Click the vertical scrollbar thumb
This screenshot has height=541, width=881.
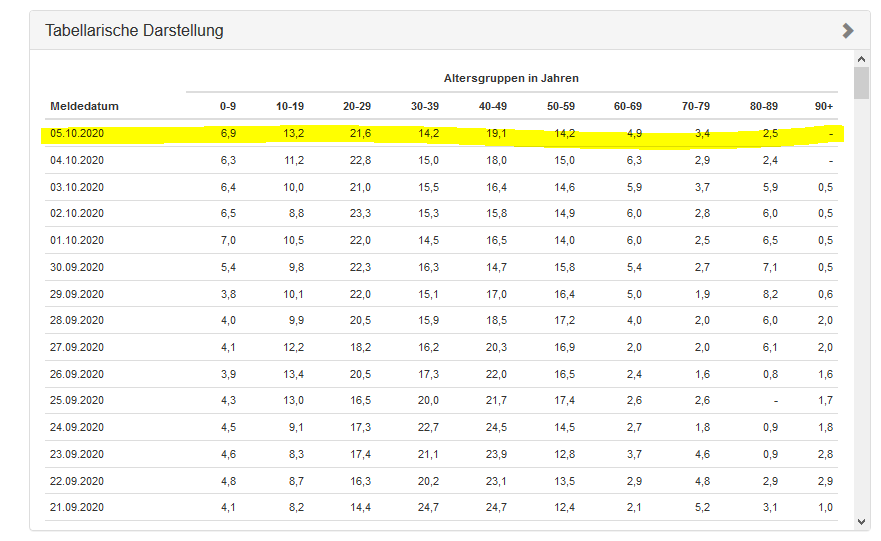tap(861, 84)
